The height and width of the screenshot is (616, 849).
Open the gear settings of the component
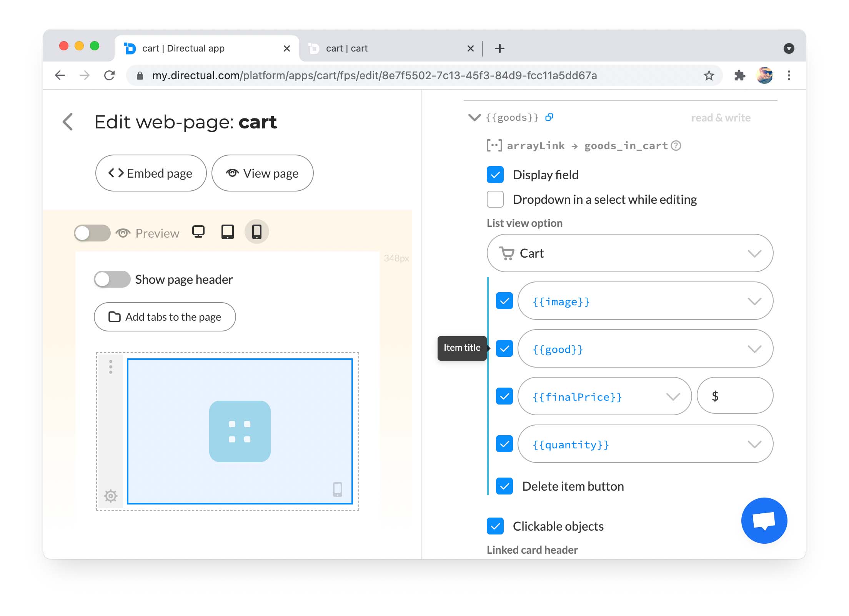(x=111, y=496)
